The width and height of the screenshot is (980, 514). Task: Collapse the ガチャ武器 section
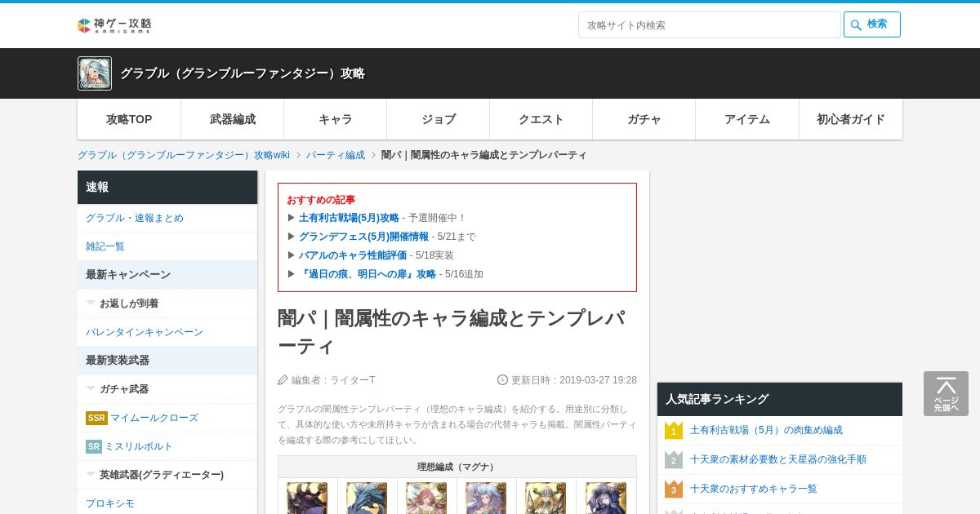(167, 389)
